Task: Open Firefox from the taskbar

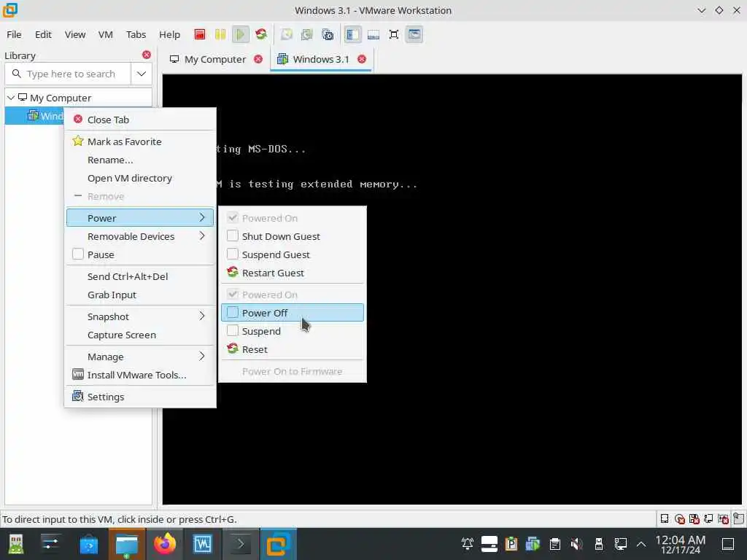Action: (165, 544)
